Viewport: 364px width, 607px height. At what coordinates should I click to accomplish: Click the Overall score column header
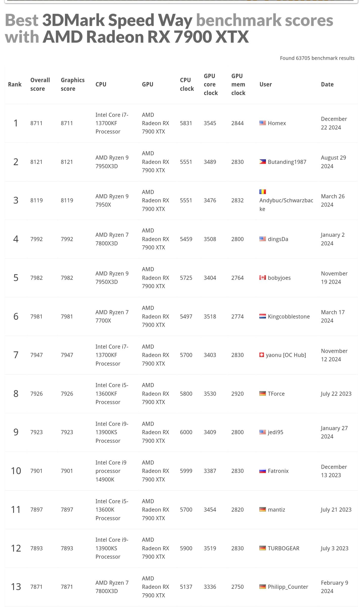[40, 84]
